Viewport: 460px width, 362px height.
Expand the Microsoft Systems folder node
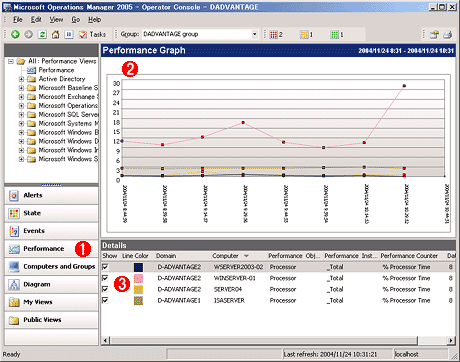(x=21, y=124)
